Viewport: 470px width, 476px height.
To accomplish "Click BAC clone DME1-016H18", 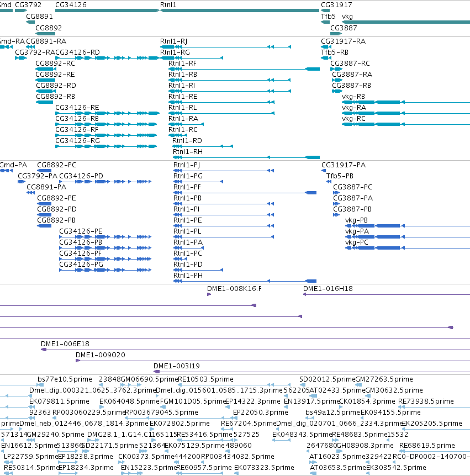I will (x=328, y=289).
